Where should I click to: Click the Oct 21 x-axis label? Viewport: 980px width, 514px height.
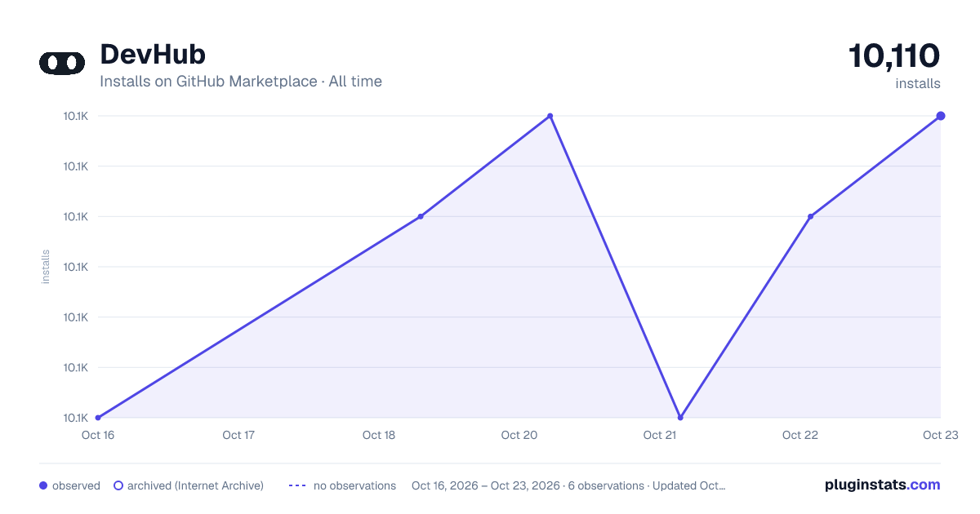660,435
